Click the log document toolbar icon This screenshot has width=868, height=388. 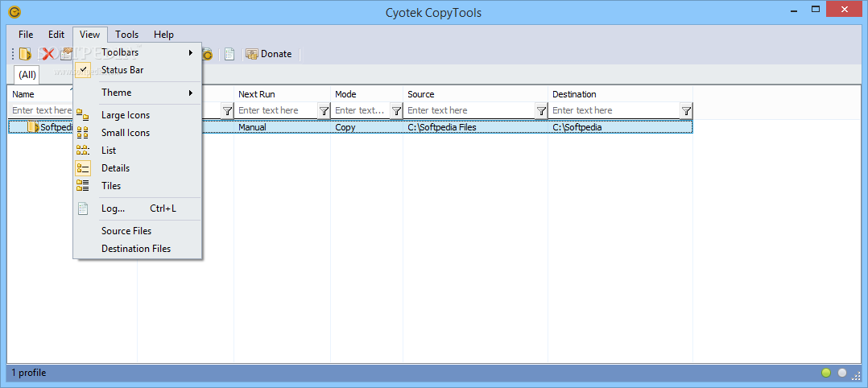pyautogui.click(x=229, y=54)
